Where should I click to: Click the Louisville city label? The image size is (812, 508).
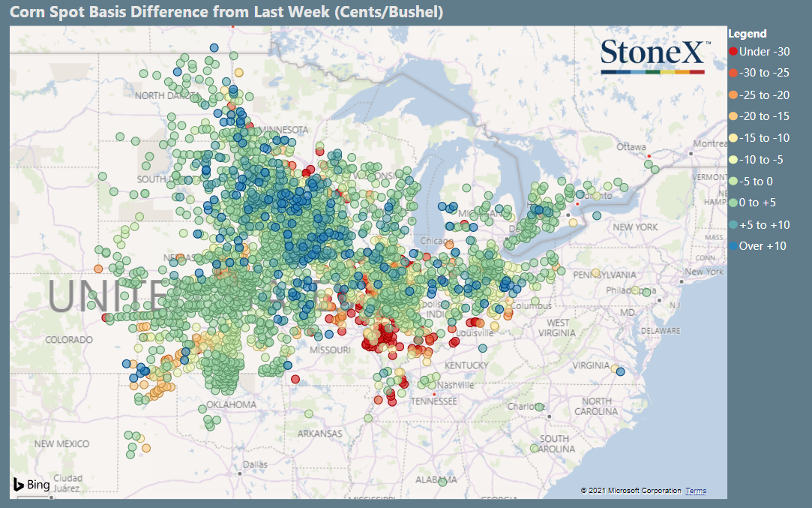(475, 333)
